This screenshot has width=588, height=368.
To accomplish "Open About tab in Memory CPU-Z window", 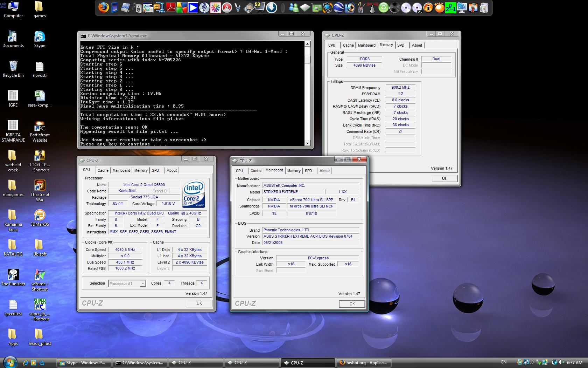I will 417,45.
